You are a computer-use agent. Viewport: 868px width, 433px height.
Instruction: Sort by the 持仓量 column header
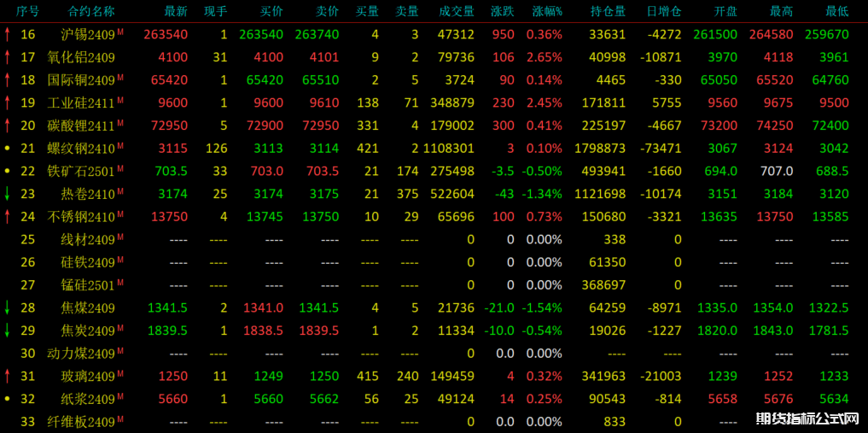608,11
